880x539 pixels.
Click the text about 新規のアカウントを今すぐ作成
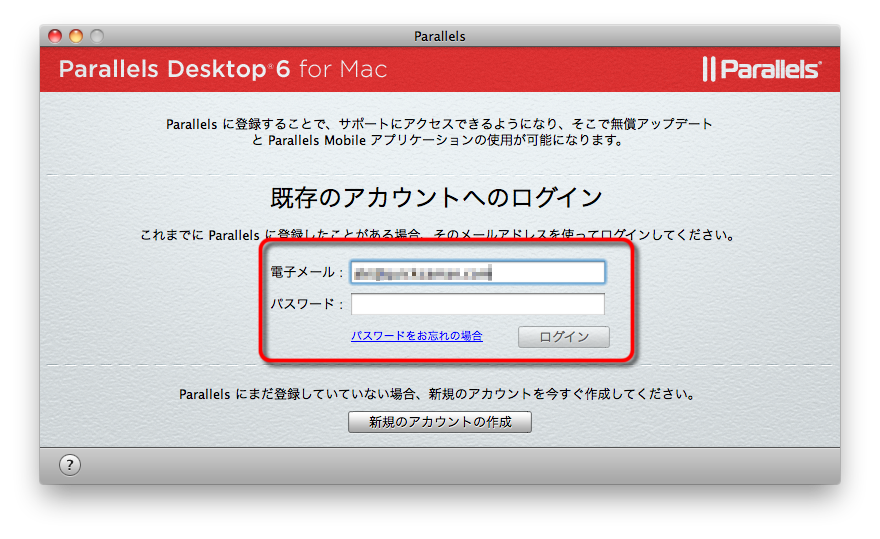tap(438, 394)
